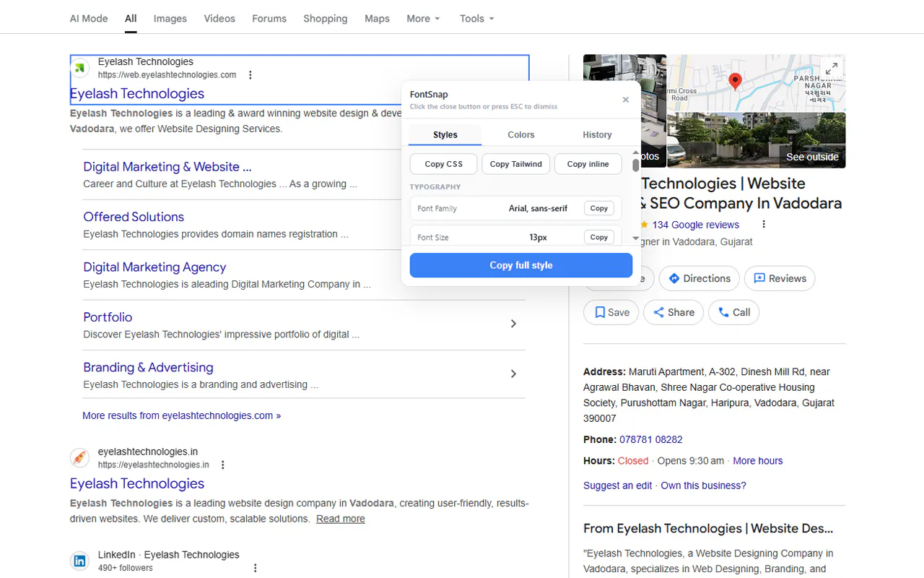This screenshot has width=924, height=578.
Task: Switch to Maps results
Action: pos(377,19)
